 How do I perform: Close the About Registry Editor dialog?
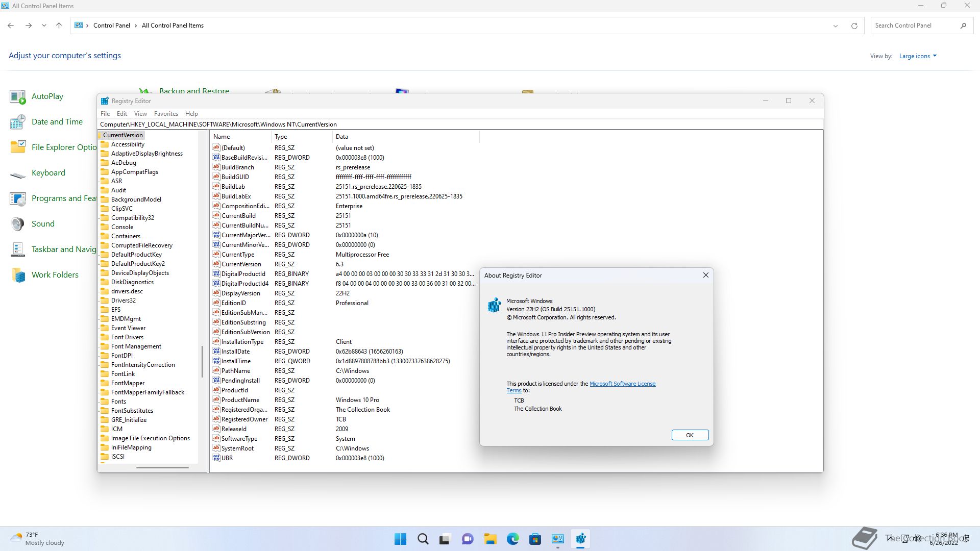pyautogui.click(x=705, y=275)
